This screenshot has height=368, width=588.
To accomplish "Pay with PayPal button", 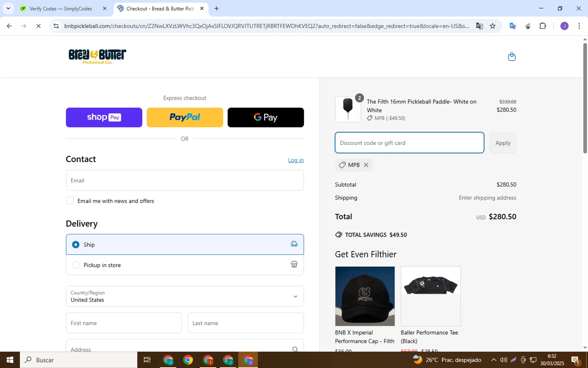I will [x=185, y=117].
